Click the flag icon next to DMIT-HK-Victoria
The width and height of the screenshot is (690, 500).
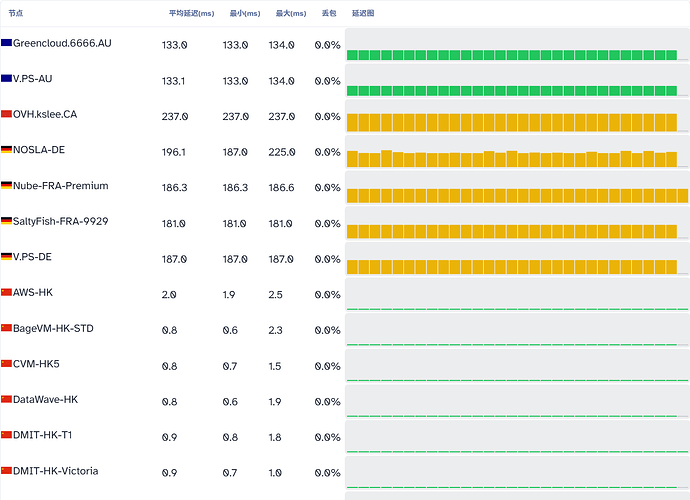coord(6,471)
